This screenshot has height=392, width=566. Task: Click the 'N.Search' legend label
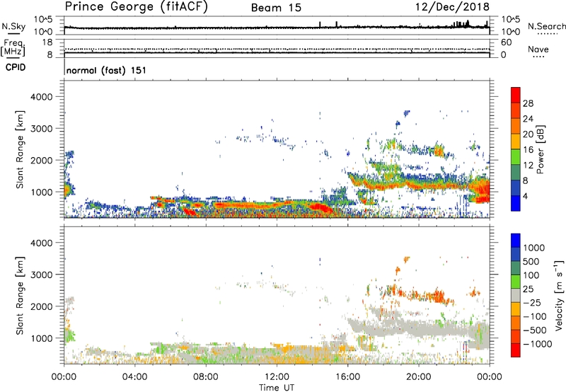[x=546, y=26]
